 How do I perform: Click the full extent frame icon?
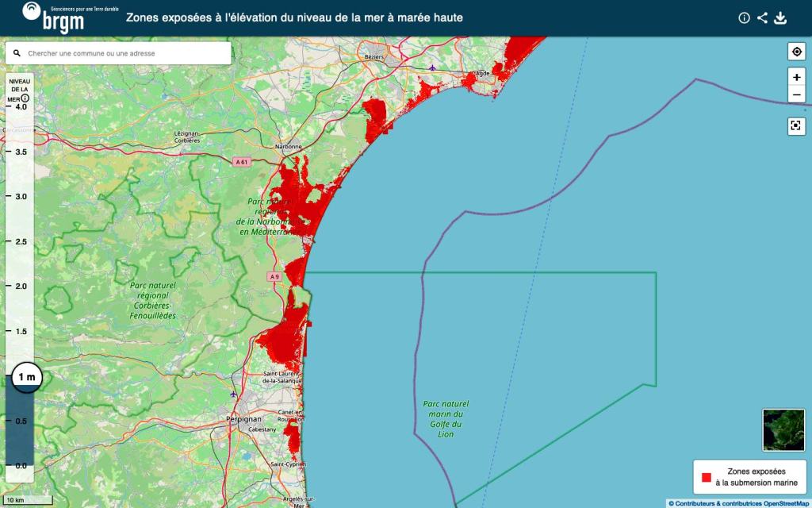[796, 125]
